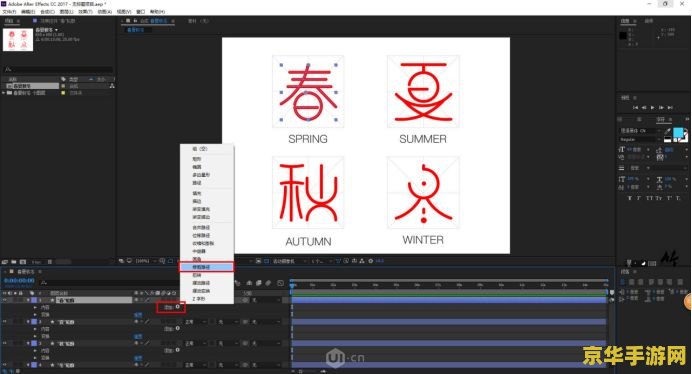Click the timeline current timecode
Image resolution: width=692 pixels, height=374 pixels.
pyautogui.click(x=19, y=281)
